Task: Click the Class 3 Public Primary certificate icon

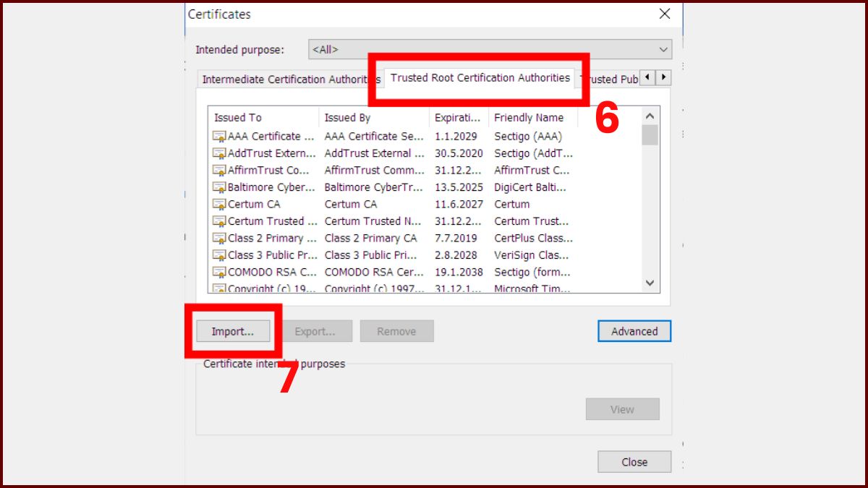Action: tap(218, 254)
